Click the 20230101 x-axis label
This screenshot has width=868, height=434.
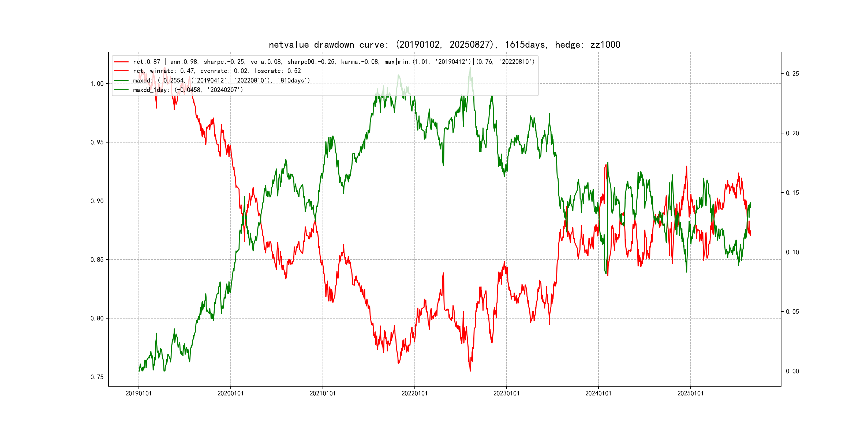point(506,393)
